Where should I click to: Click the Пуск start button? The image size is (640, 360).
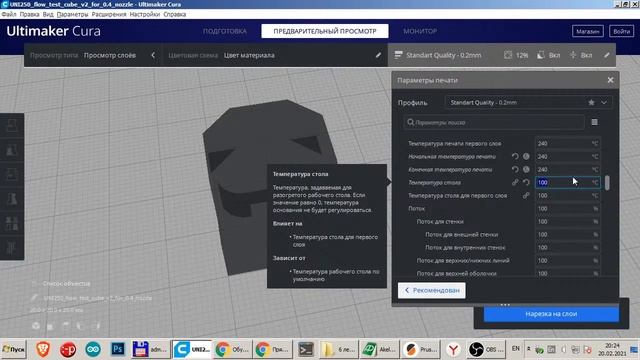pos(13,349)
